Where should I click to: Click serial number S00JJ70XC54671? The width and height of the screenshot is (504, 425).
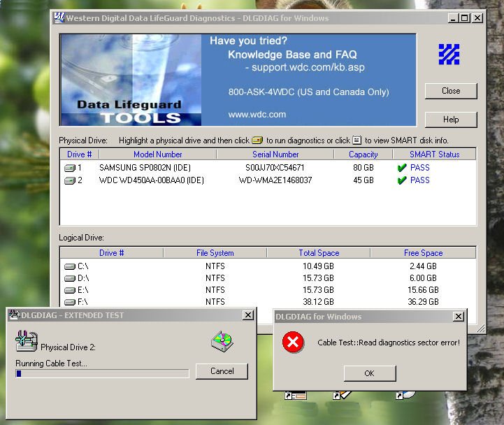(275, 168)
